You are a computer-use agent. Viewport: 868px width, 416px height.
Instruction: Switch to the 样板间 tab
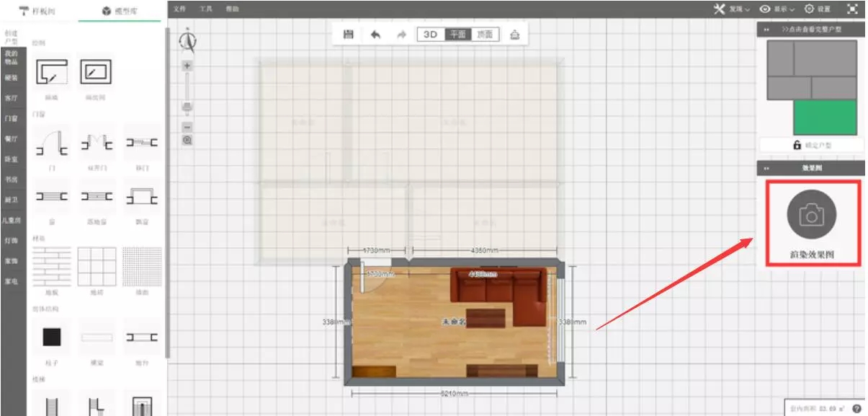(37, 11)
